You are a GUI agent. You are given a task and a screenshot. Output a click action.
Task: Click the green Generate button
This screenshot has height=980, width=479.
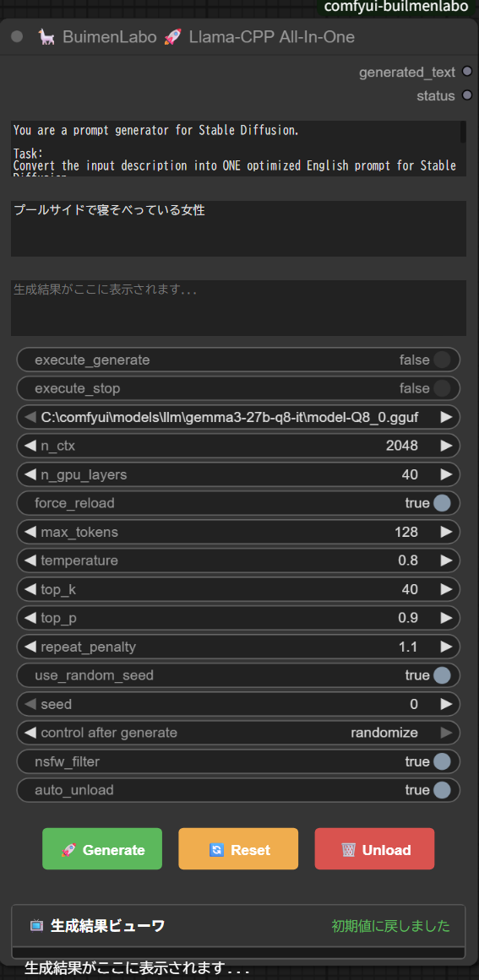tap(102, 849)
